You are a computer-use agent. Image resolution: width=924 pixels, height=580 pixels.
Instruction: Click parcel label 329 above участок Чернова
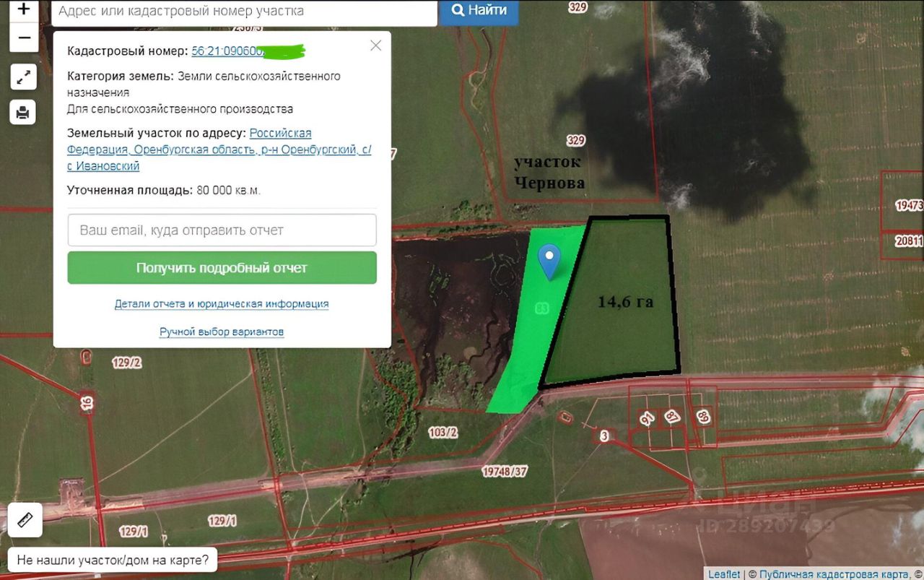(576, 140)
